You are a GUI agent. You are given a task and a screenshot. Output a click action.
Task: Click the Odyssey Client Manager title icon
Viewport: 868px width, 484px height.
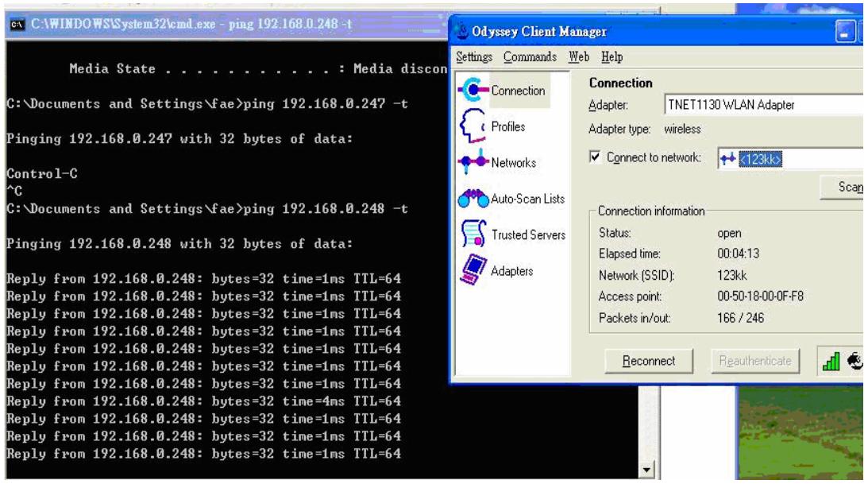click(462, 31)
